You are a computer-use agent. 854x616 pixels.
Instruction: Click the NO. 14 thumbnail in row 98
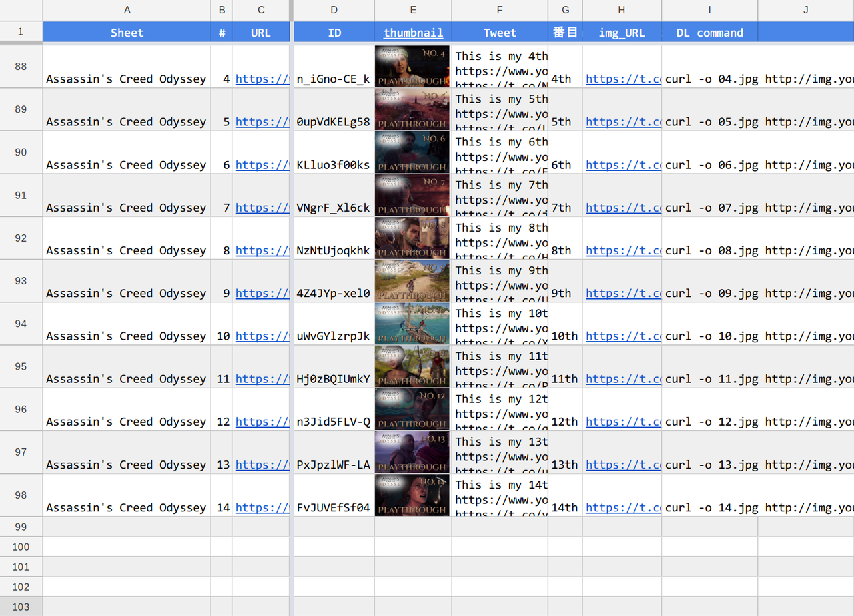click(x=412, y=495)
